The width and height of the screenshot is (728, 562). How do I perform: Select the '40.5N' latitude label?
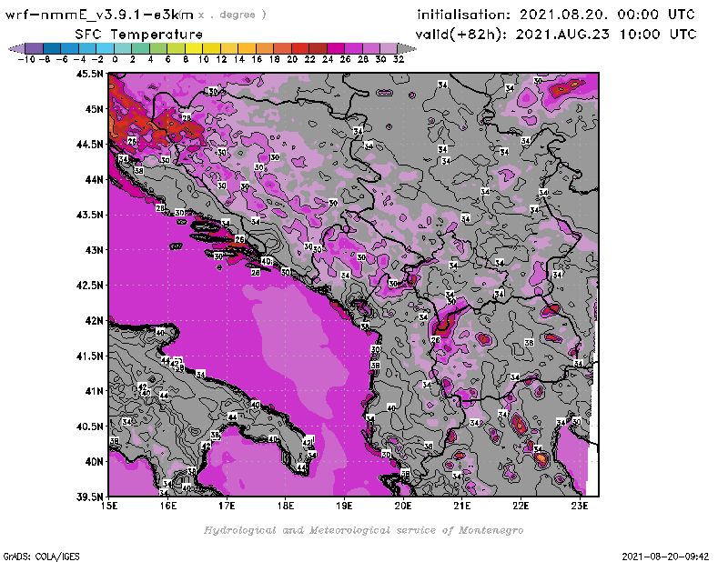tap(89, 427)
